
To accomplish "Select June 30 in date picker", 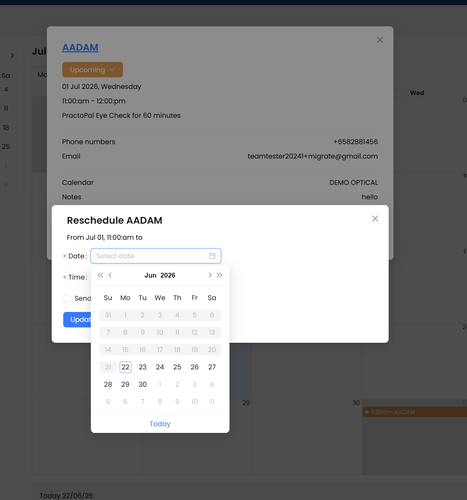I will click(x=143, y=384).
